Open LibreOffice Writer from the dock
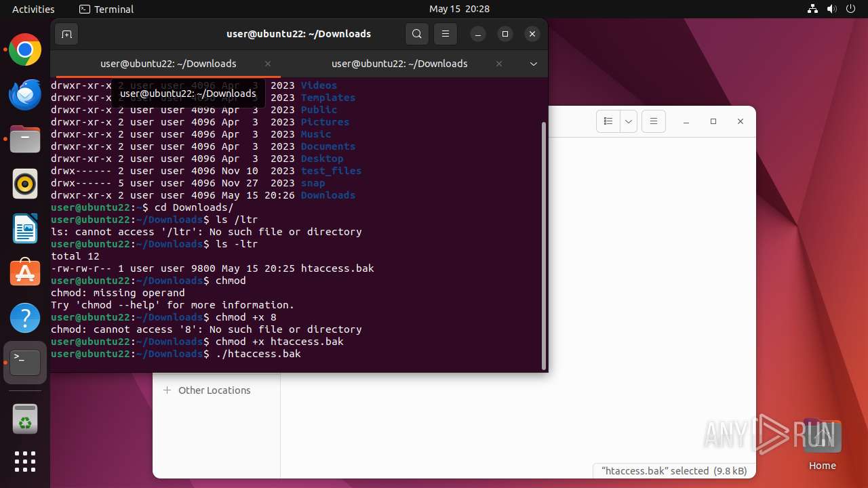 pos(25,228)
